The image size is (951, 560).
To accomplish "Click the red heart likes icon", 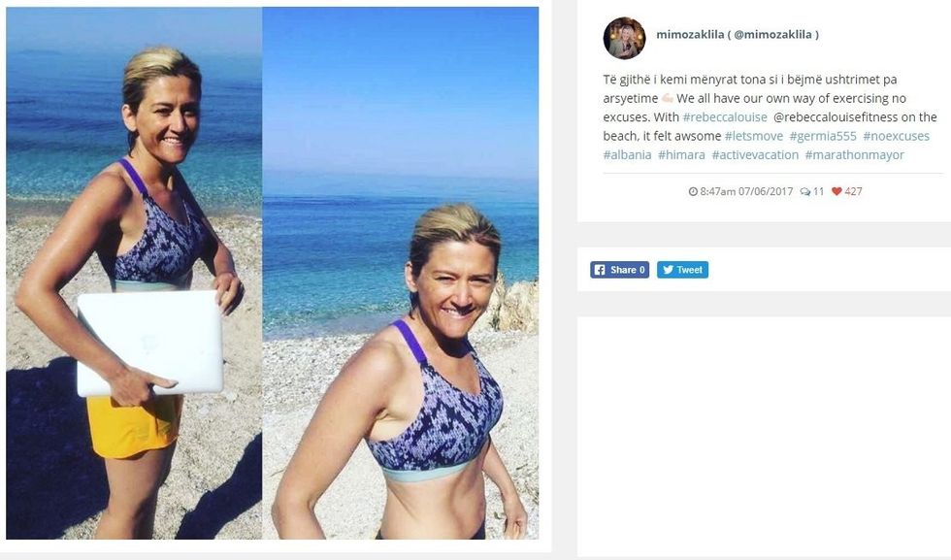I will 836,191.
